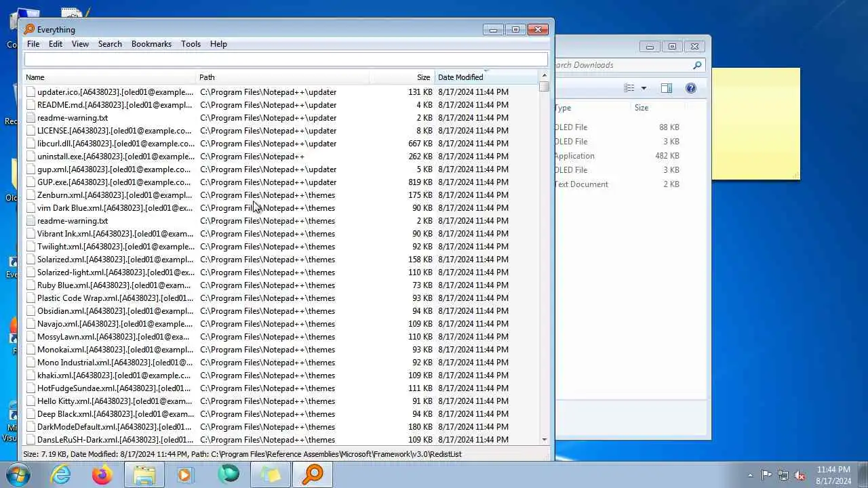Select the vim Dark Blue.xml file name
Image resolution: width=868 pixels, height=488 pixels.
(115, 208)
